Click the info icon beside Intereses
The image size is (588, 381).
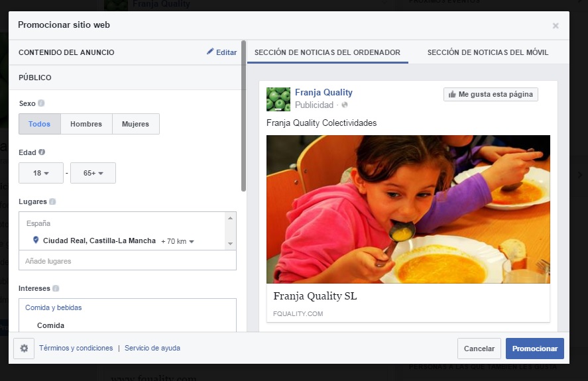point(56,288)
